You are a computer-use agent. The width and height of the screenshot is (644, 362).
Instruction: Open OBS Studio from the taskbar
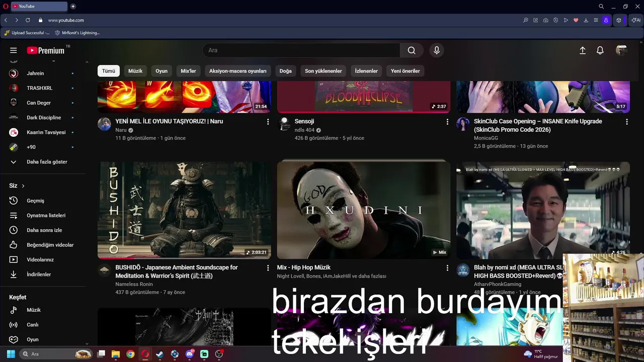click(219, 354)
